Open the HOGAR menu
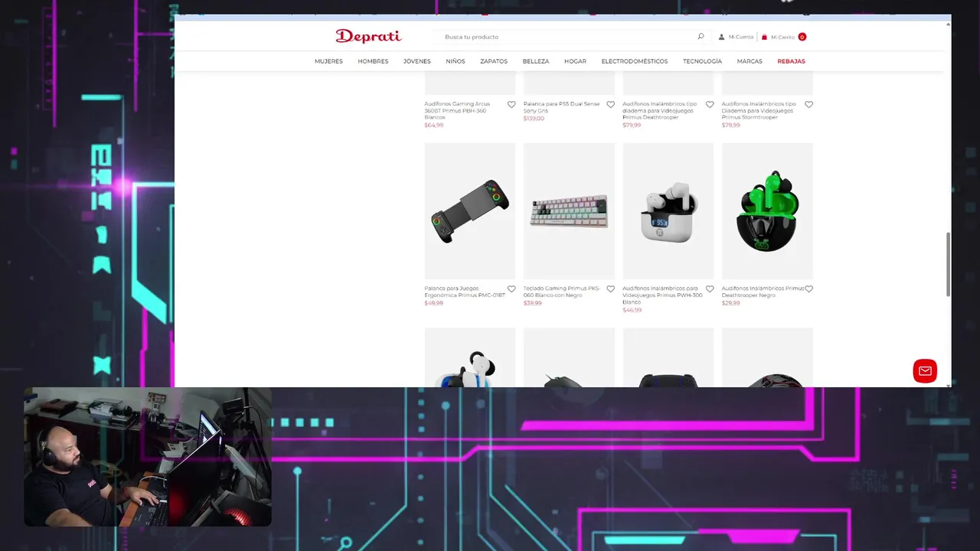This screenshot has height=551, width=980. (x=575, y=61)
